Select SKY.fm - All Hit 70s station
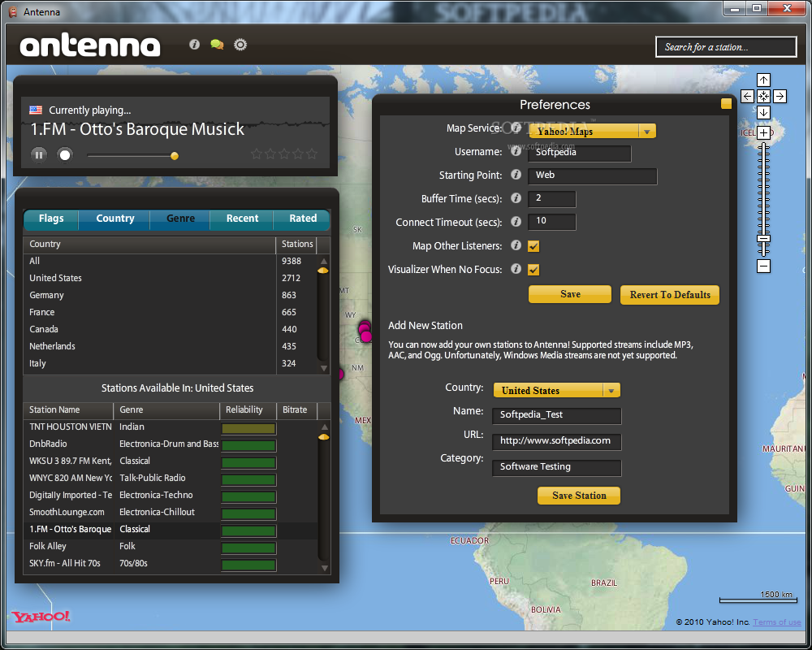 (171, 563)
